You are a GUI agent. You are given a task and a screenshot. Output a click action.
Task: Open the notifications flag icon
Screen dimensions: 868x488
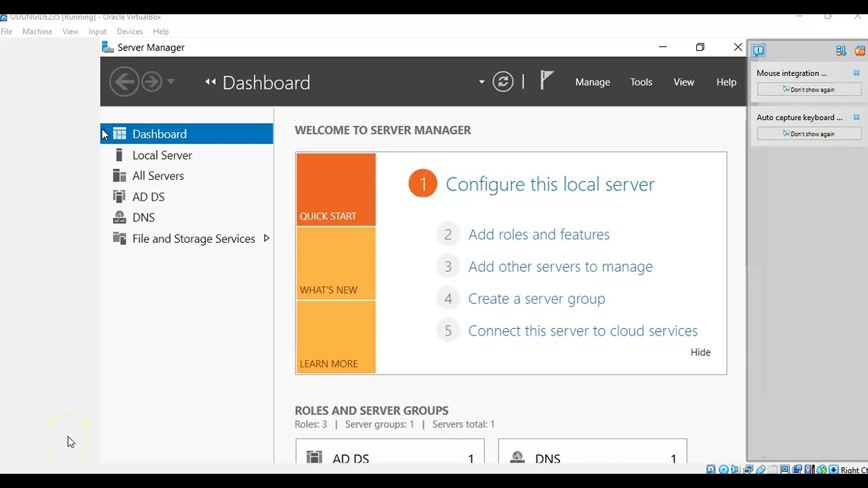click(547, 81)
